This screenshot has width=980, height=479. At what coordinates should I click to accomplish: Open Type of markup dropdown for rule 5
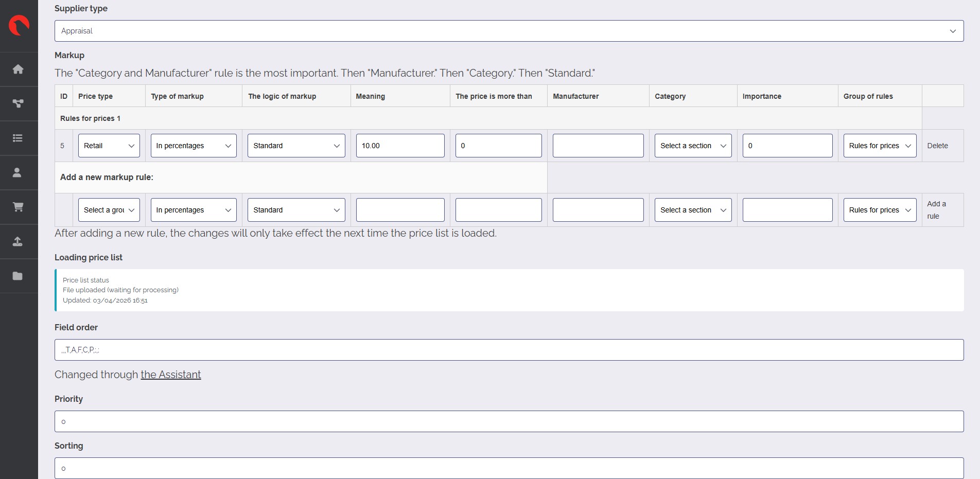pos(193,146)
